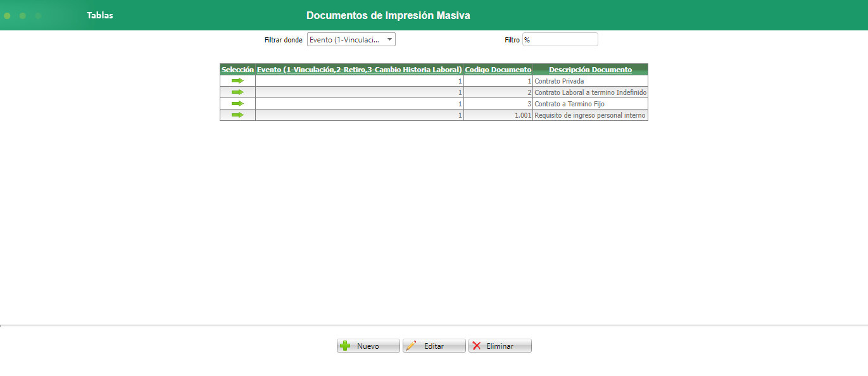Click the middle green dot in the header bar
Screen dimensions: 868x376
[x=22, y=15]
